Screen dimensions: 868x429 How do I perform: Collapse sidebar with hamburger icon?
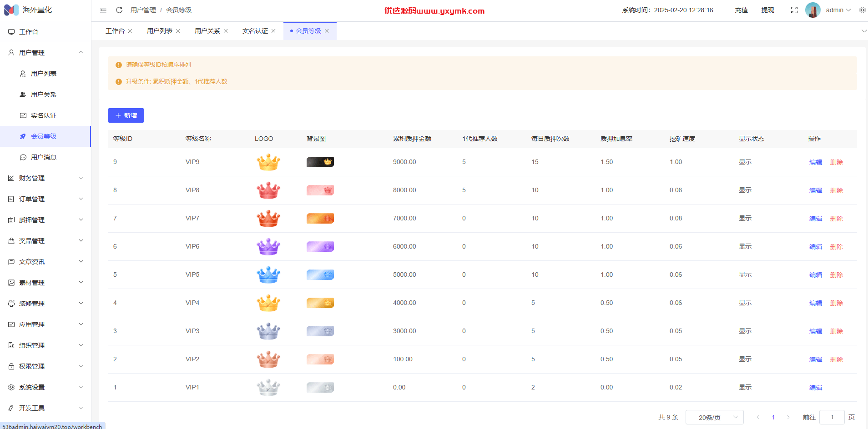pyautogui.click(x=103, y=10)
